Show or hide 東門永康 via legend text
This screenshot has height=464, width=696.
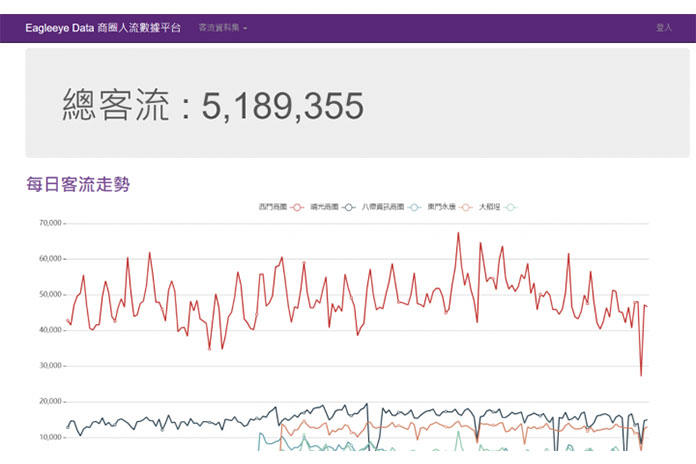441,207
